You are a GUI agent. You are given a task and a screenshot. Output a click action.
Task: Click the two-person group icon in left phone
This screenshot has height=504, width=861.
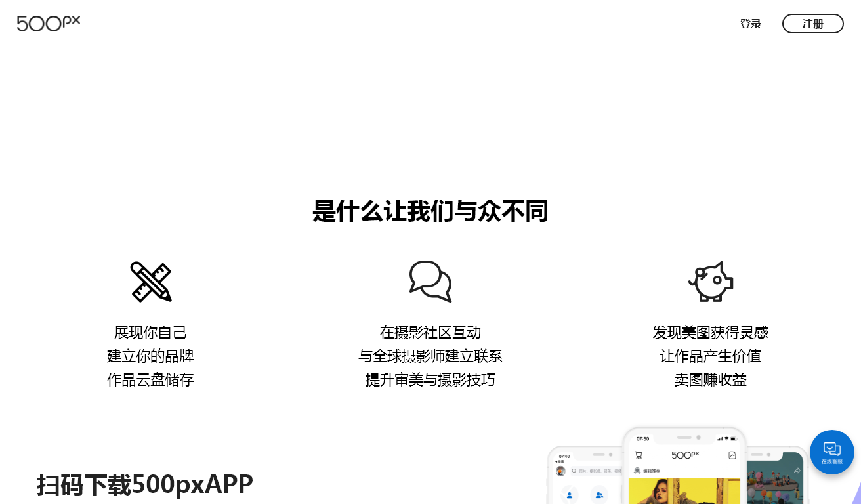(x=599, y=495)
